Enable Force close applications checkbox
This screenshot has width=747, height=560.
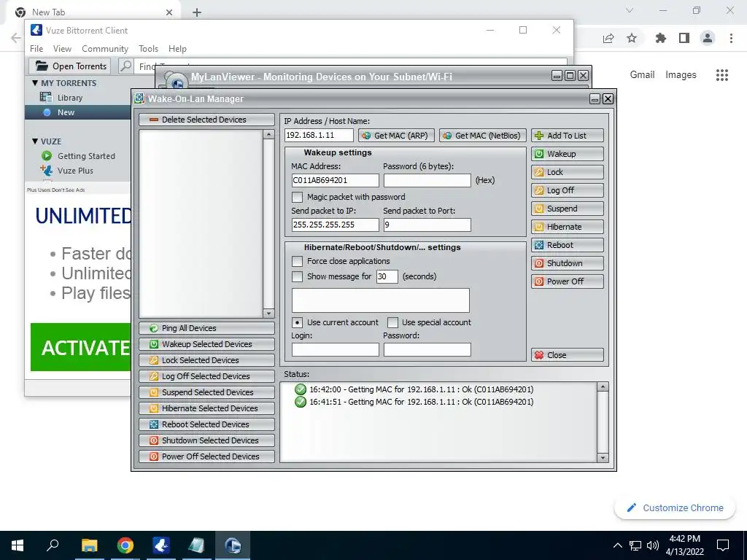coord(298,262)
